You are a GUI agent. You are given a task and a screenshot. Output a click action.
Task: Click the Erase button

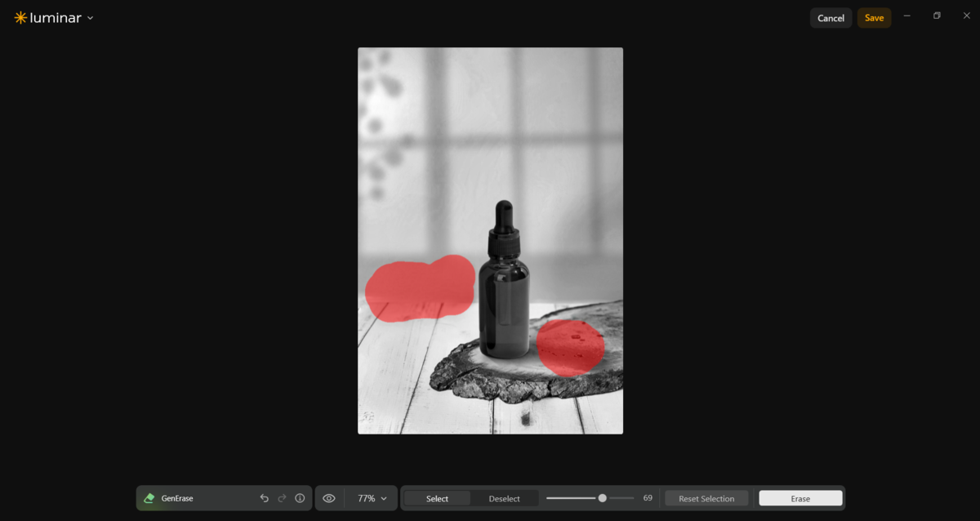click(800, 498)
